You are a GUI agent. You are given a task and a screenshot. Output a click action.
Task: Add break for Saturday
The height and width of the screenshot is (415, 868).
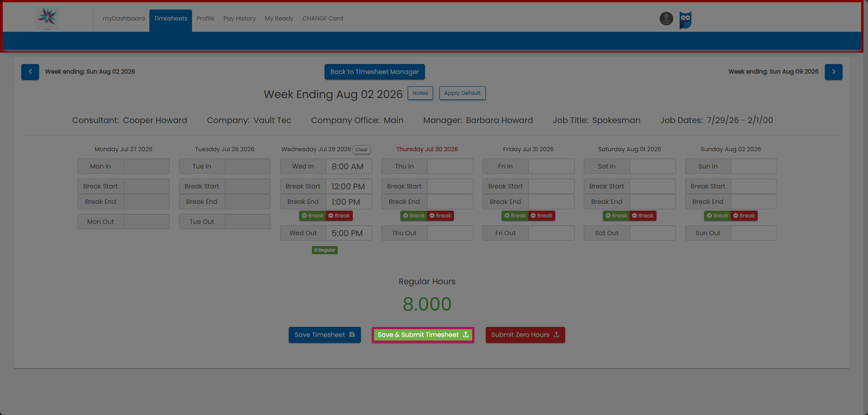pos(616,216)
